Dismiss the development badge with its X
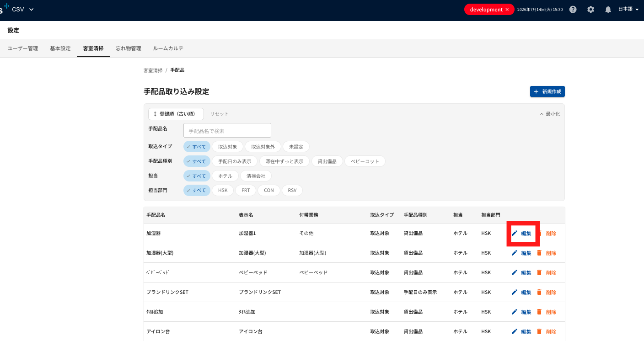 (x=507, y=10)
